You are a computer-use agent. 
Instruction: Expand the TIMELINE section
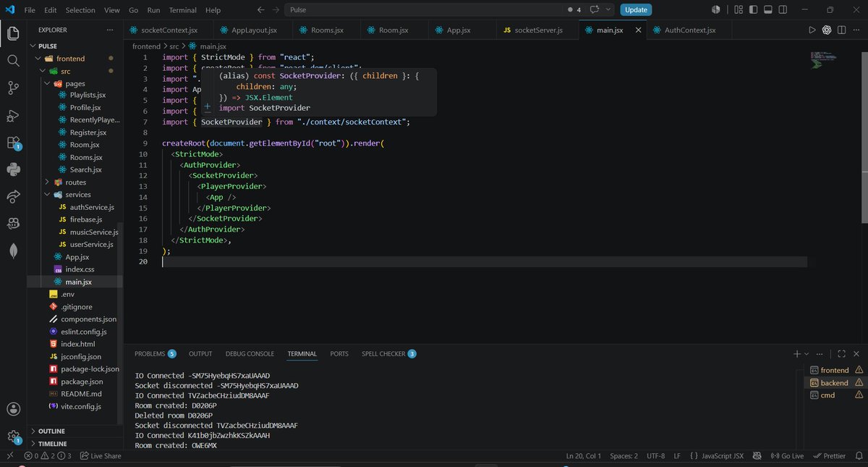tap(52, 443)
